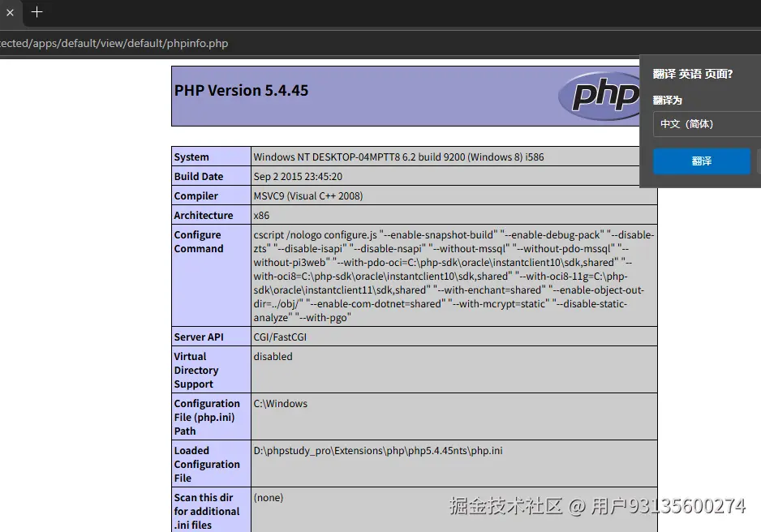Select the Virtual Directory Support label
This screenshot has height=532, width=761.
coord(196,370)
